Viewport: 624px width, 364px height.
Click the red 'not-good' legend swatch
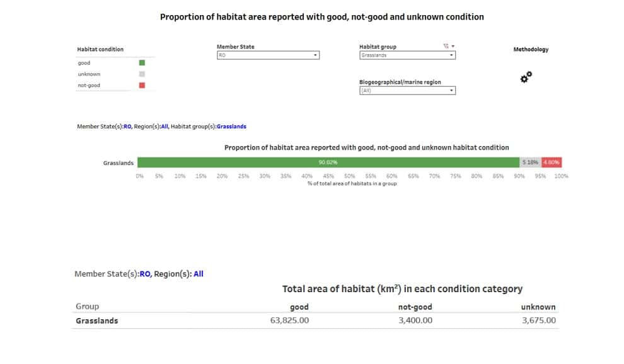(142, 86)
